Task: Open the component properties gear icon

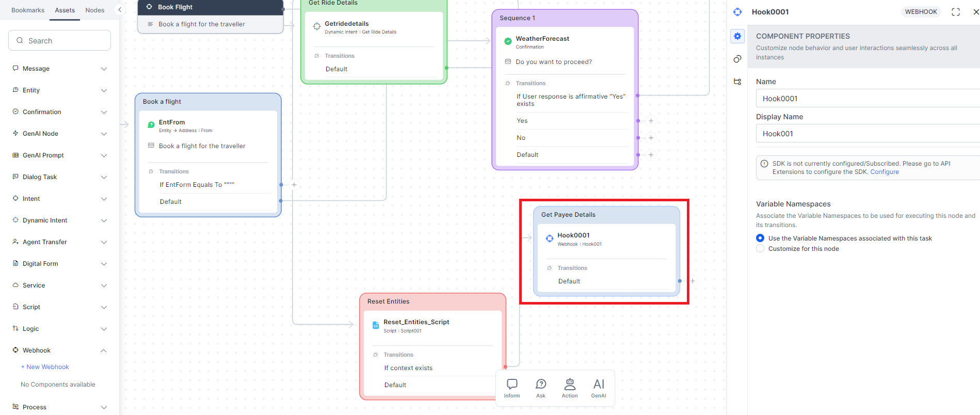Action: click(737, 36)
